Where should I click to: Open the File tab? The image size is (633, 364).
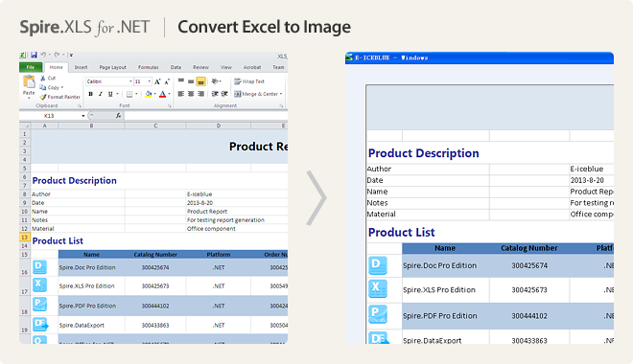[31, 67]
